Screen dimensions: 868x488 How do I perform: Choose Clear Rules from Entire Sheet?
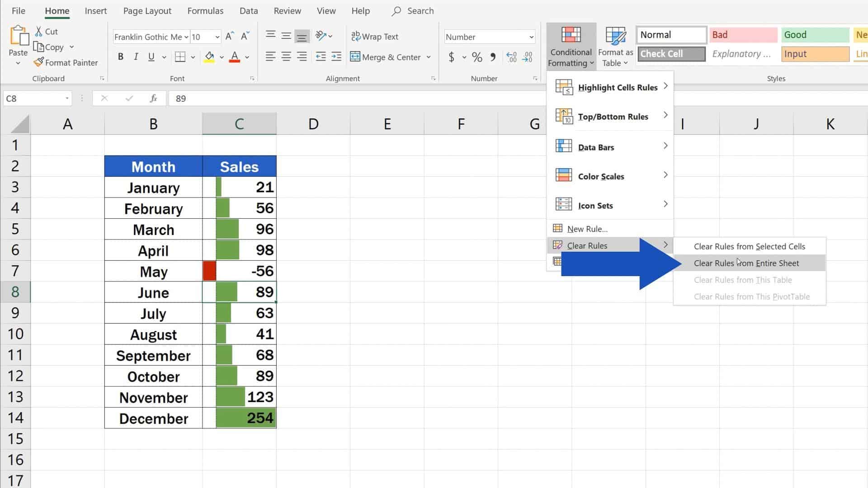(746, 263)
